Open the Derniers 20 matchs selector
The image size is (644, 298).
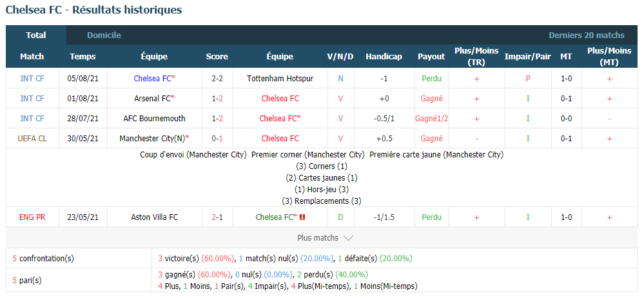click(x=587, y=35)
